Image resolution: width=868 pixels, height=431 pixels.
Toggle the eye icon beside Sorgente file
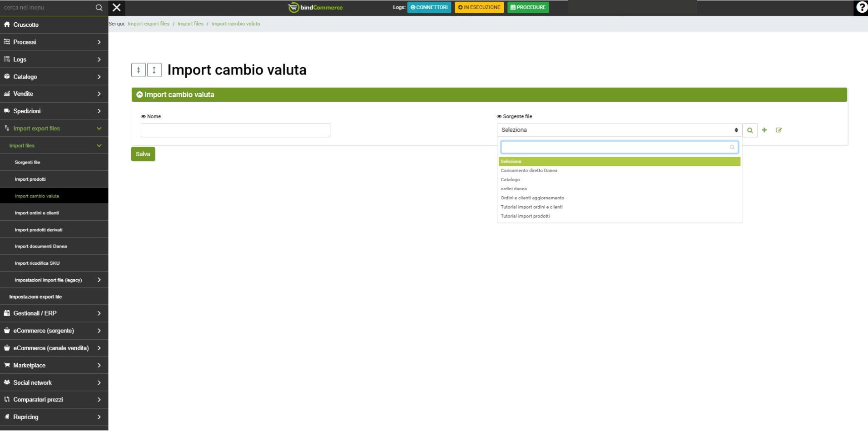pyautogui.click(x=499, y=117)
